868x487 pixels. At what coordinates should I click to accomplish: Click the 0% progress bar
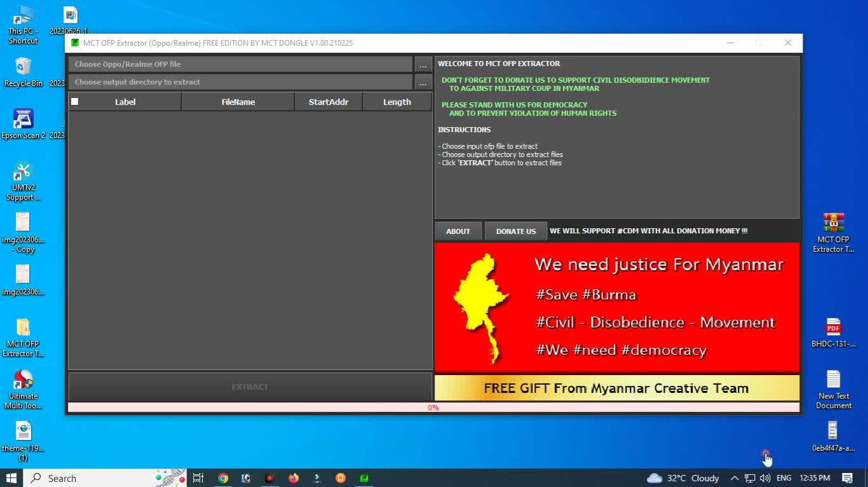click(433, 408)
